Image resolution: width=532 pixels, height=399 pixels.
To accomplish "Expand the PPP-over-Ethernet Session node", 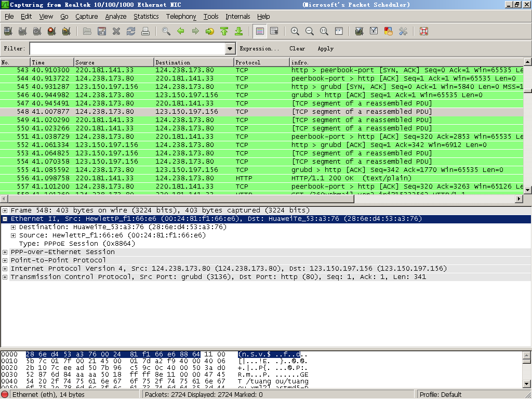I will 5,252.
